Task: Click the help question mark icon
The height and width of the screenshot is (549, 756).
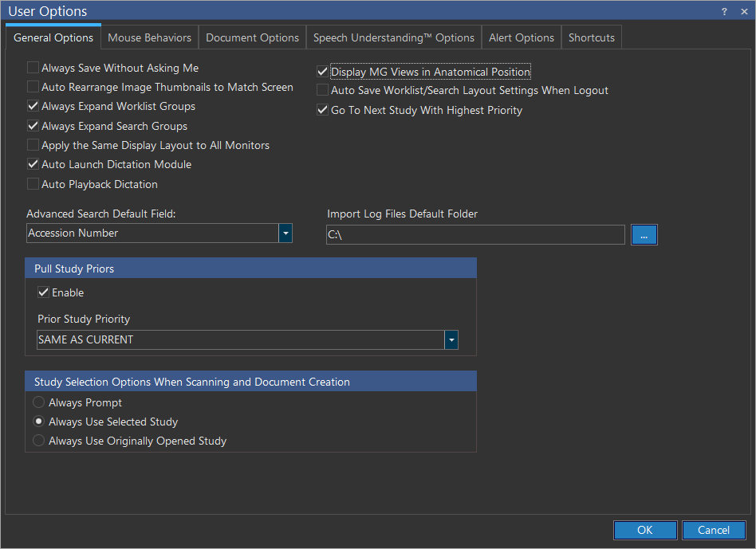Action: [x=724, y=11]
